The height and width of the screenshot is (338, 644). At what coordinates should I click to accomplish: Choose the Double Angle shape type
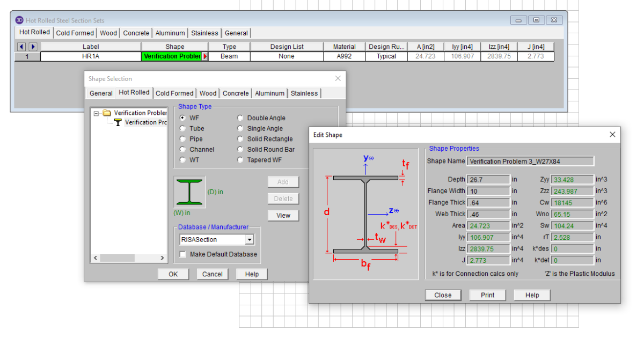[x=240, y=118]
